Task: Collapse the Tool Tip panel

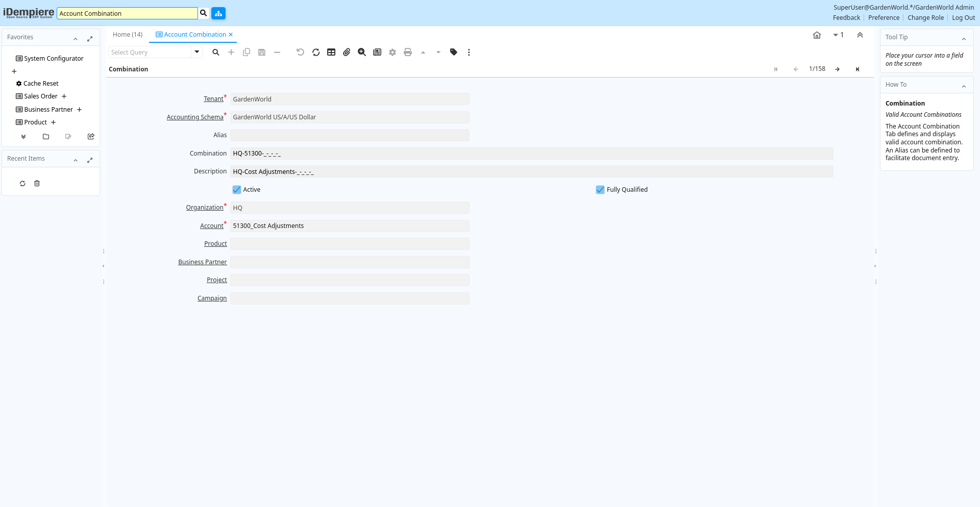Action: (964, 39)
